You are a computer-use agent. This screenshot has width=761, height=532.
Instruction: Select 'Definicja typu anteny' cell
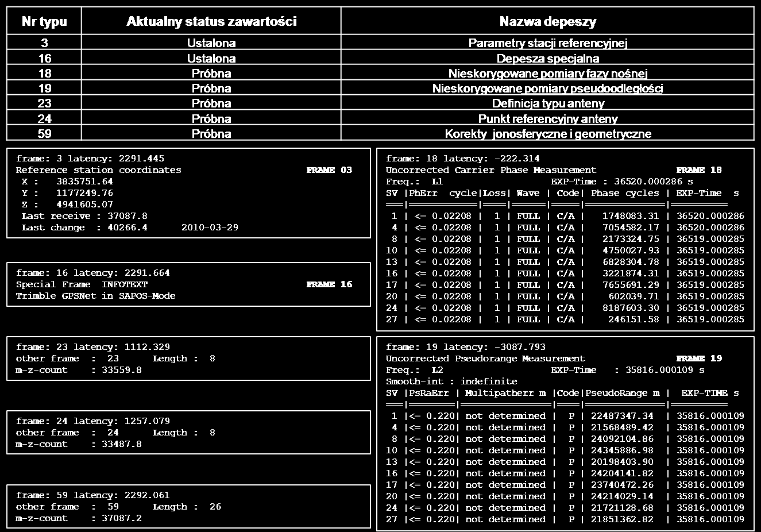[x=548, y=103]
